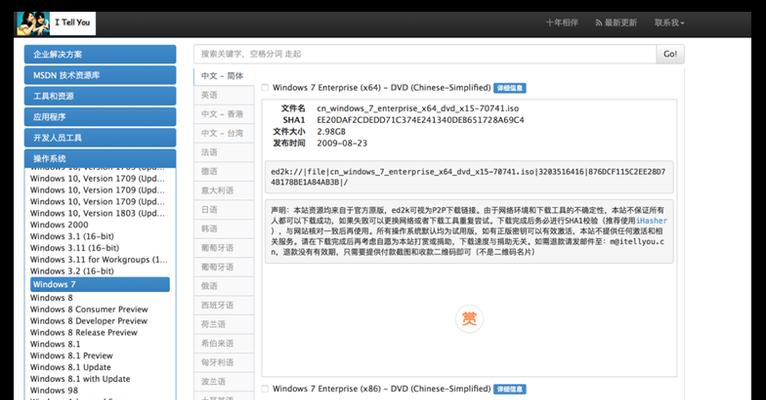This screenshot has width=766, height=400.
Task: Select Windows 2000 in the OS list
Action: [x=59, y=225]
